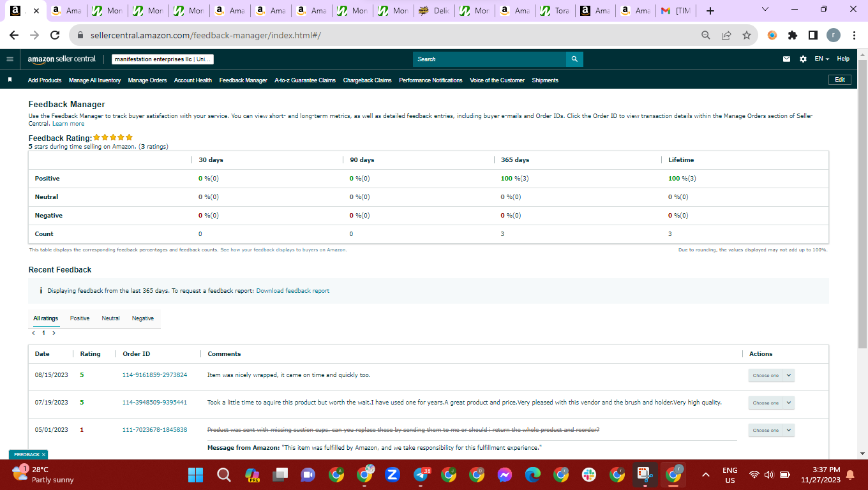
Task: Switch to the Negative ratings tab
Action: pyautogui.click(x=143, y=318)
